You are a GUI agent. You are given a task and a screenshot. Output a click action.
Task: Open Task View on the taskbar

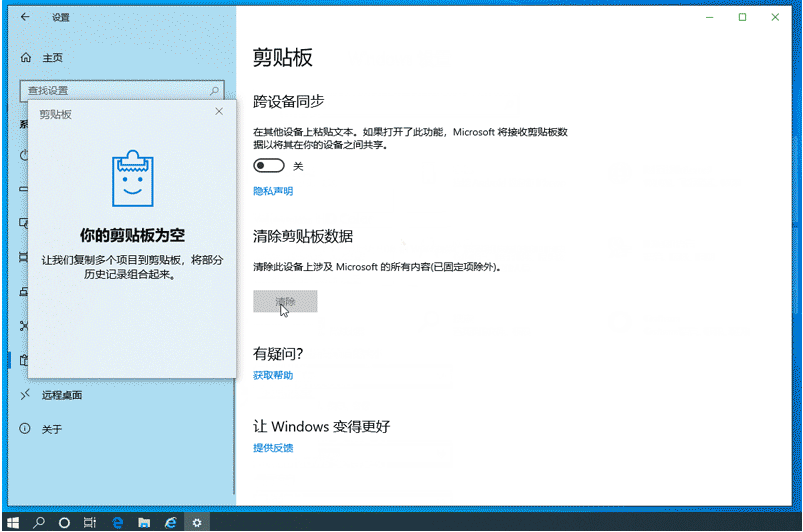tap(90, 522)
